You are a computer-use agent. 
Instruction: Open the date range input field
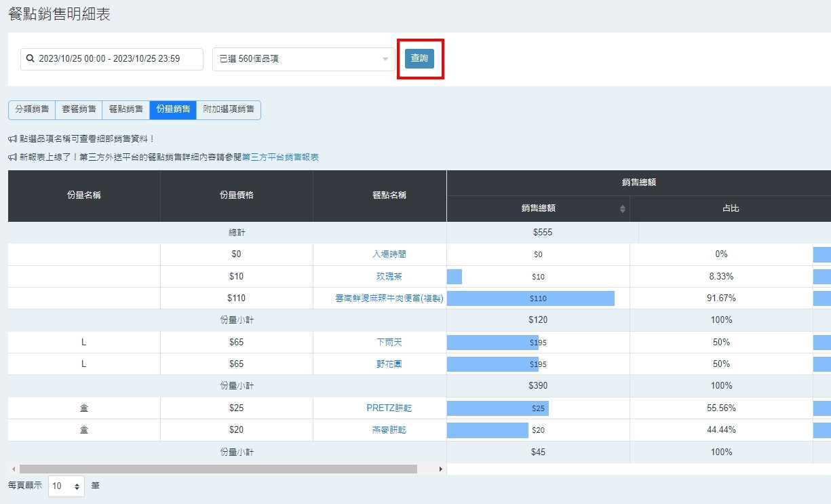pyautogui.click(x=112, y=59)
